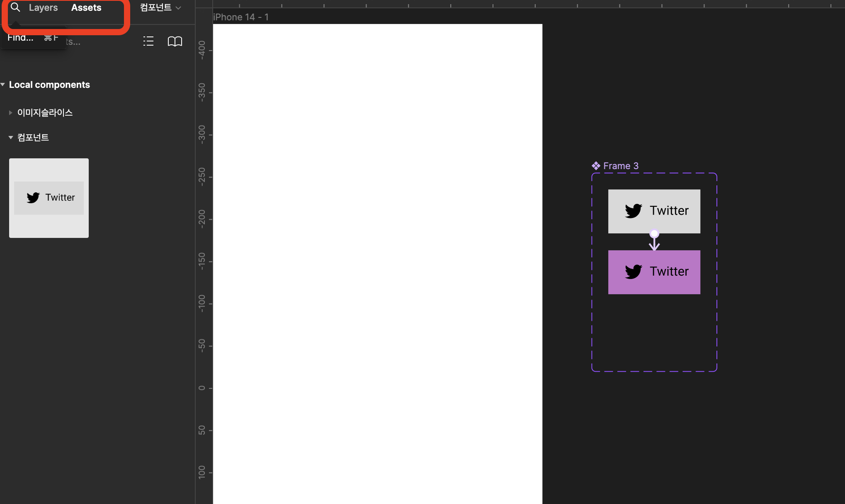Open the 컴포넌트 page dropdown

pyautogui.click(x=160, y=7)
